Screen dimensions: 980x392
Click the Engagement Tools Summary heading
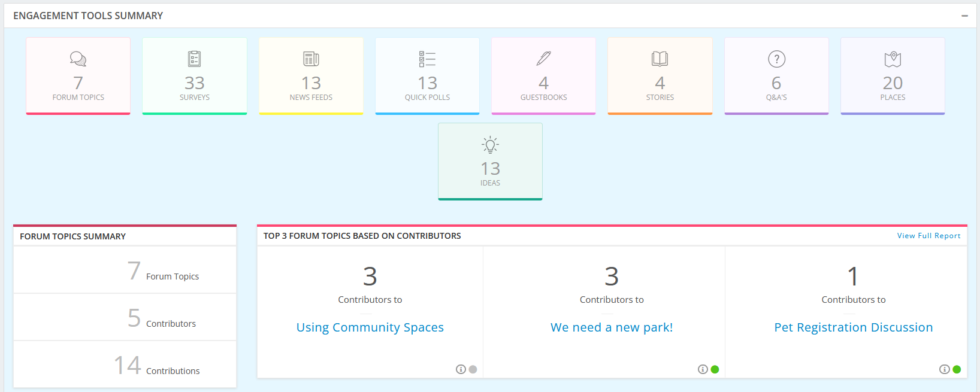coord(88,16)
